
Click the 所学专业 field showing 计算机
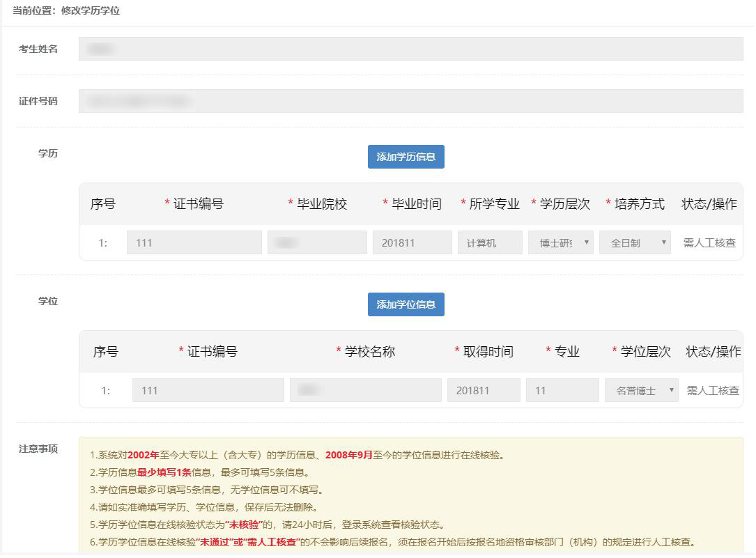489,243
